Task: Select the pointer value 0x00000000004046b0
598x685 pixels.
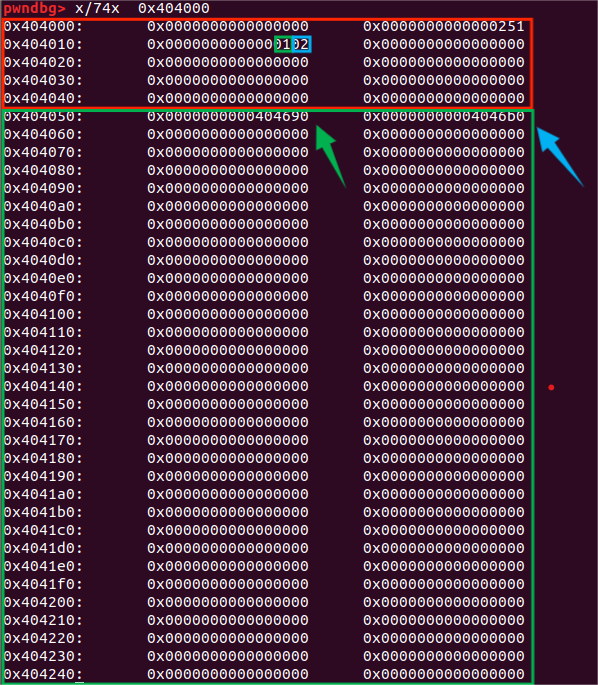Action: [x=444, y=116]
